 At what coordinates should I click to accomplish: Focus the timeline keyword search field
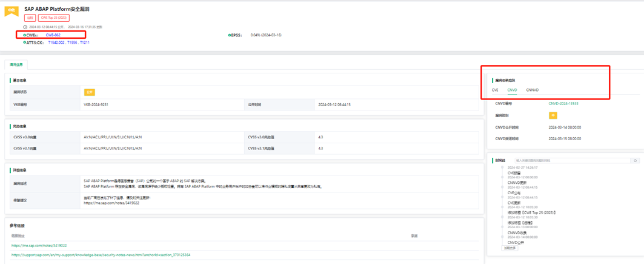(573, 160)
